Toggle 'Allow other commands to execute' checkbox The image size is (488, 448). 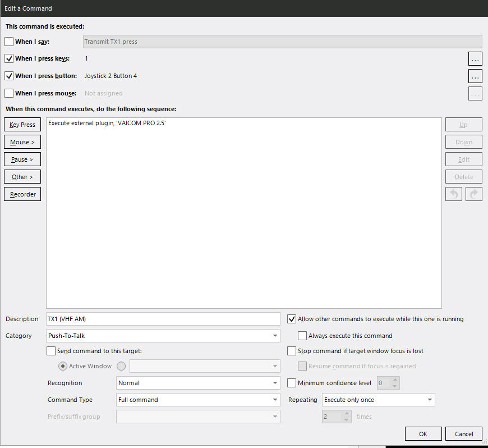(291, 319)
